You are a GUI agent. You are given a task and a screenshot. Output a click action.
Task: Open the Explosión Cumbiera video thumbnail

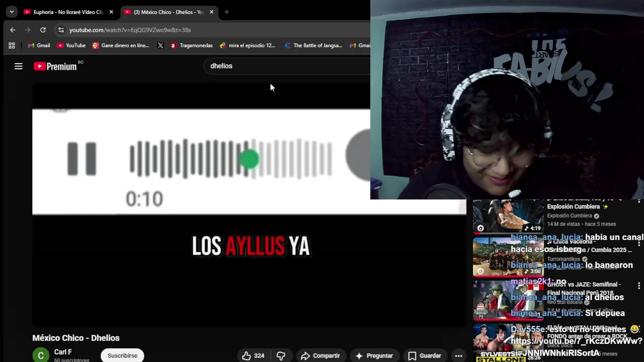[508, 217]
